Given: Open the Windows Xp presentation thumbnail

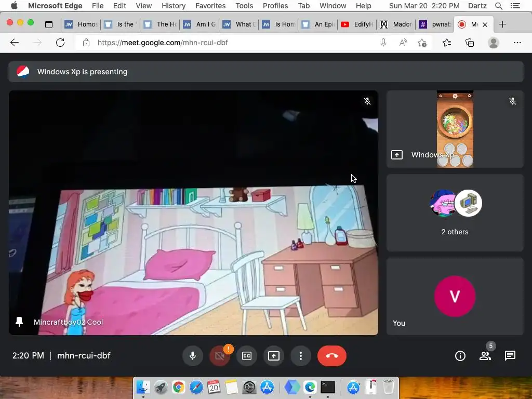Looking at the screenshot, I should [x=455, y=129].
